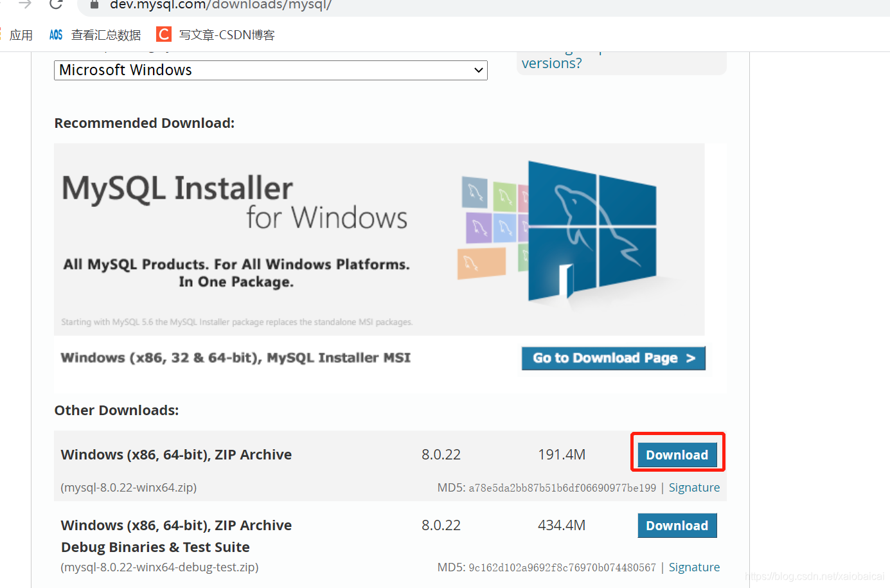Click filename (mysql-8.0.22-winx64-debug-test.zip)
Image resolution: width=890 pixels, height=588 pixels.
click(x=159, y=567)
